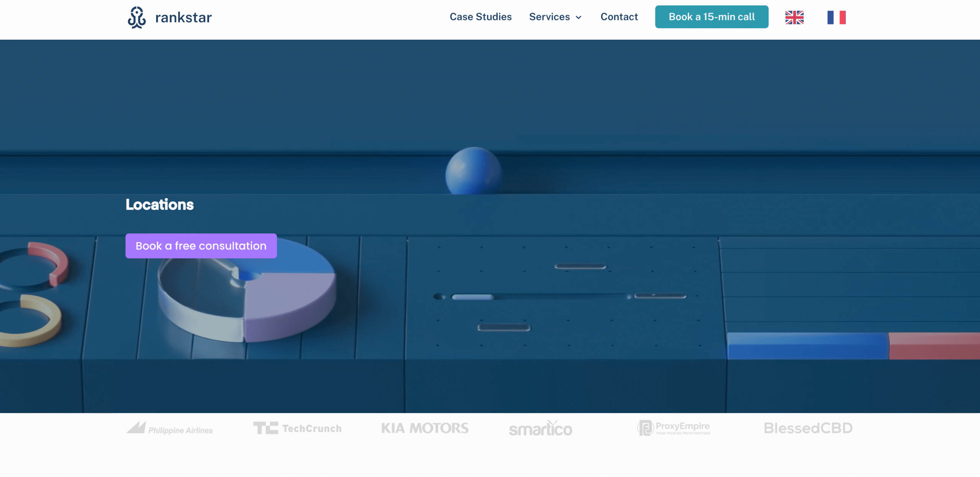Click the blue sphere in hero image
This screenshot has height=477, width=980.
pos(473,171)
